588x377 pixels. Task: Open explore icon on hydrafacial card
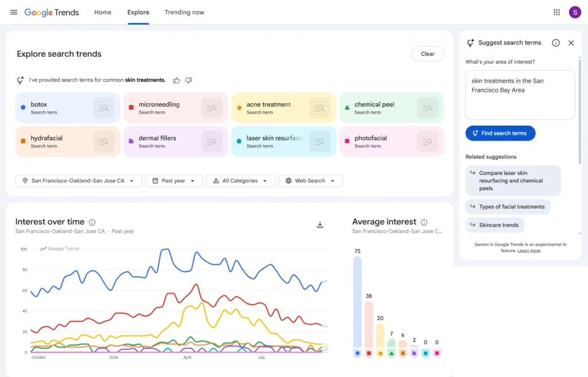coord(104,142)
